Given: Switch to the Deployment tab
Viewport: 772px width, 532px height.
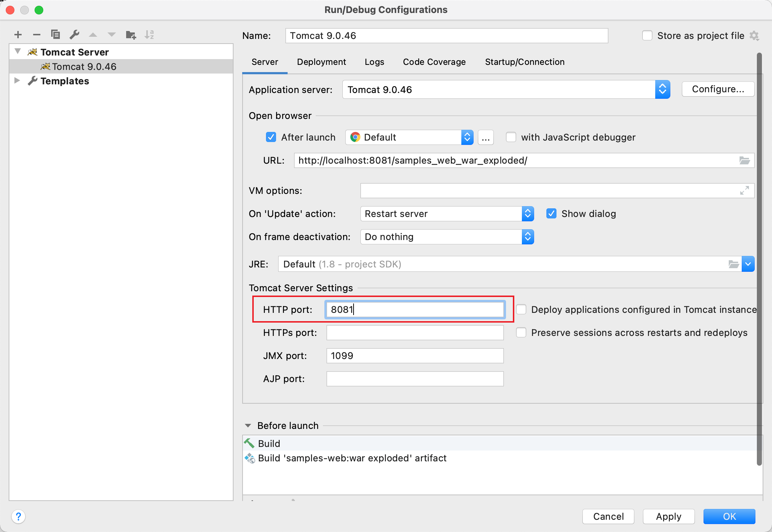Looking at the screenshot, I should click(x=321, y=62).
